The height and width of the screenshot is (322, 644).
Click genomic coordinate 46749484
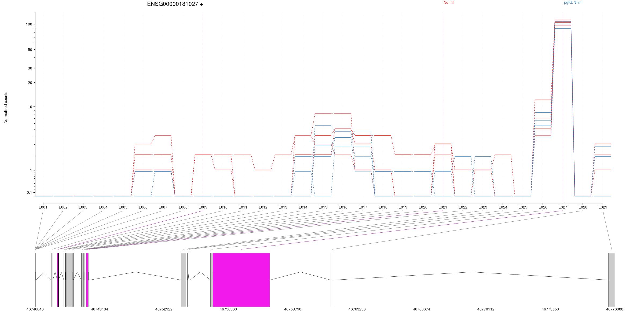pos(100,309)
